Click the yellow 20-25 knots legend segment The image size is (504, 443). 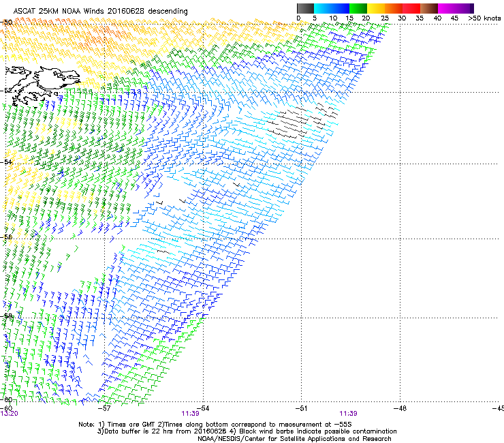[376, 8]
